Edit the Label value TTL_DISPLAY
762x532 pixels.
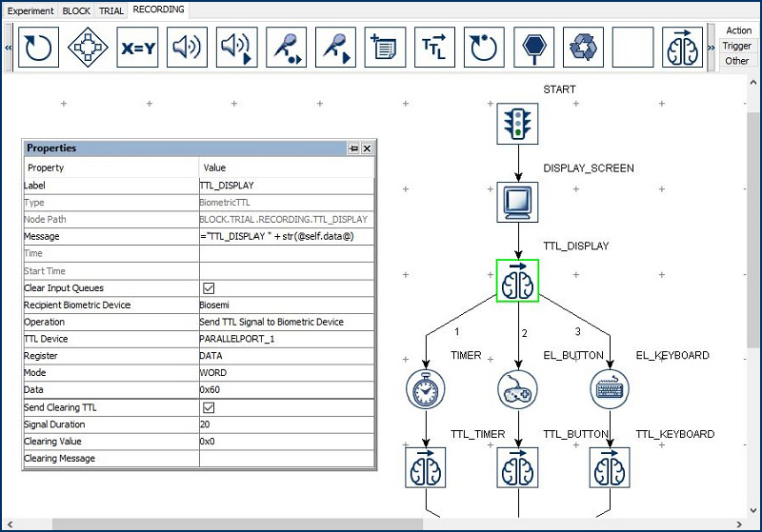(x=287, y=186)
